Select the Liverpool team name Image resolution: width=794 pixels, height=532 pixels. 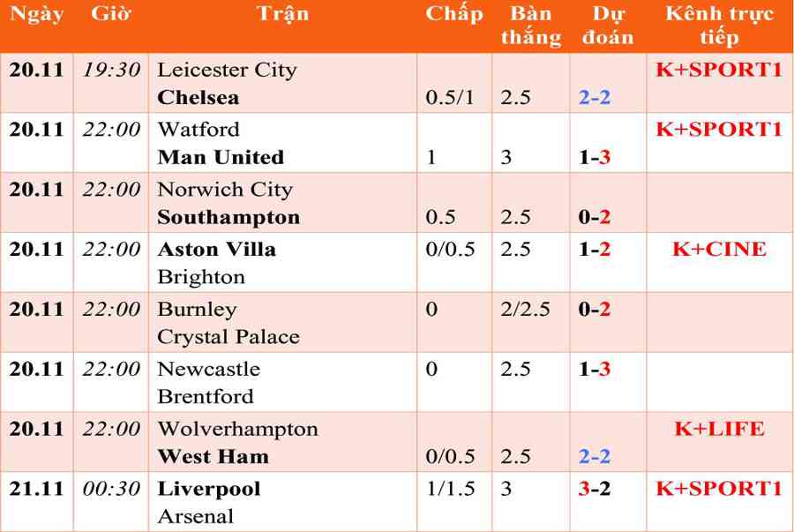pyautogui.click(x=209, y=489)
